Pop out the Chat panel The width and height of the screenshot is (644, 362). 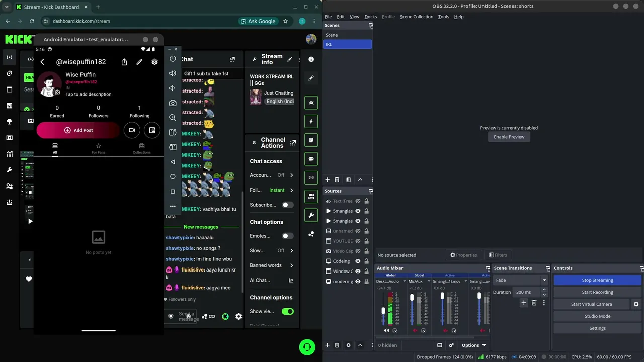(232, 59)
